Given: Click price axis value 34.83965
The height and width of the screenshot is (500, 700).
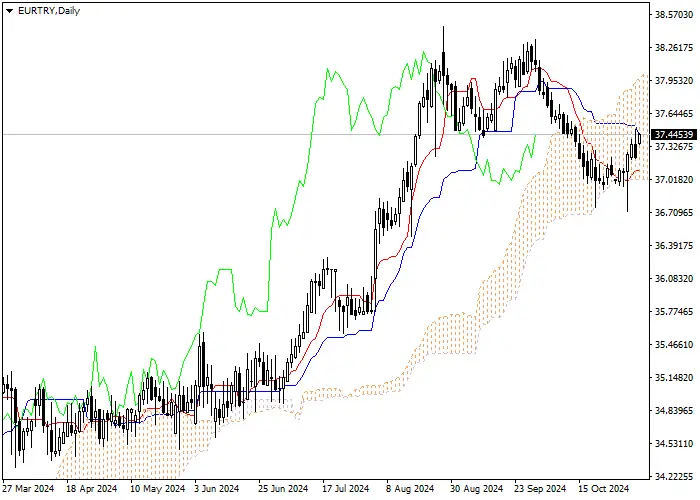Looking at the screenshot, I should (x=674, y=411).
